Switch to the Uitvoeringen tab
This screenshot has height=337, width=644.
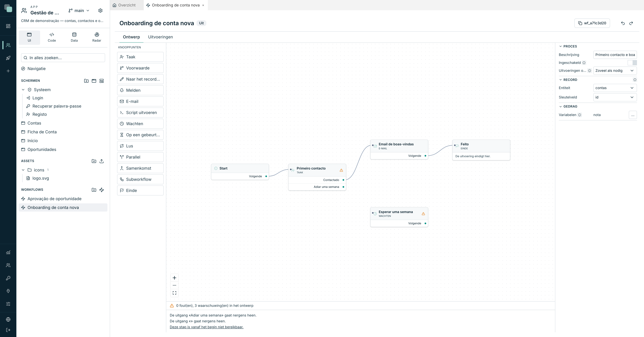click(161, 37)
